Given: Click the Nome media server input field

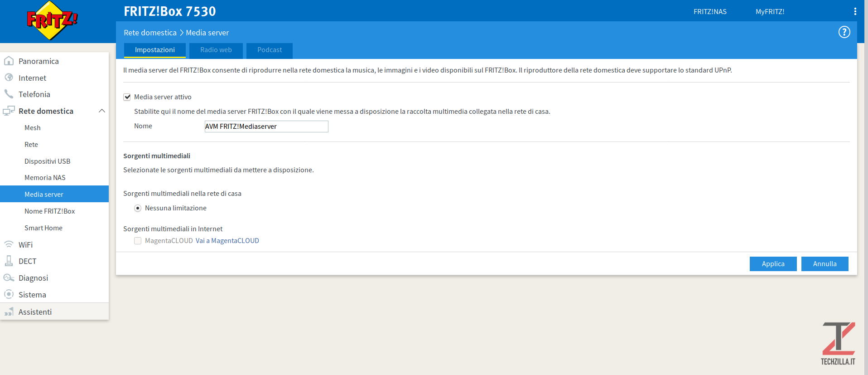Looking at the screenshot, I should pyautogui.click(x=266, y=127).
